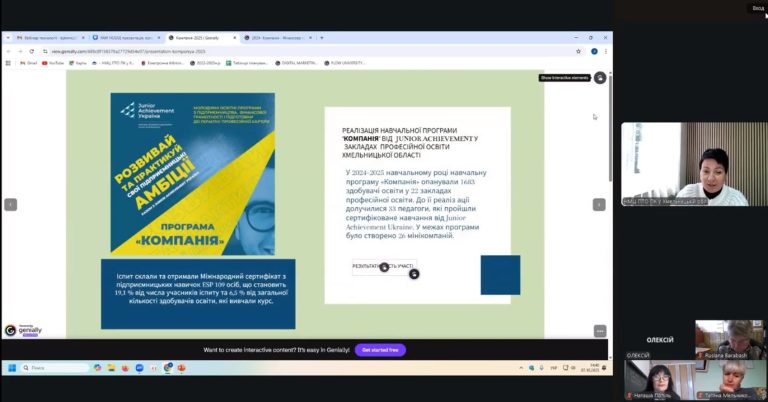Open the YouTube bookmark
768x402 pixels.
pyautogui.click(x=52, y=63)
